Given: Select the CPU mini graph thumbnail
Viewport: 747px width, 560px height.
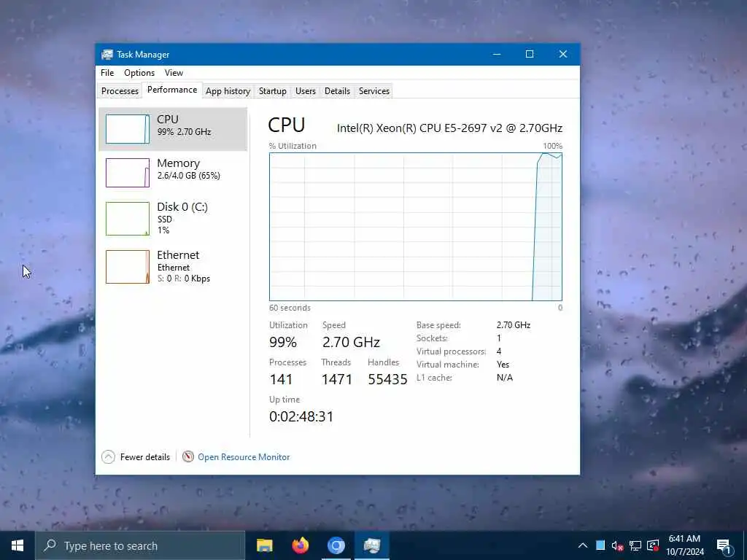Looking at the screenshot, I should pyautogui.click(x=127, y=129).
